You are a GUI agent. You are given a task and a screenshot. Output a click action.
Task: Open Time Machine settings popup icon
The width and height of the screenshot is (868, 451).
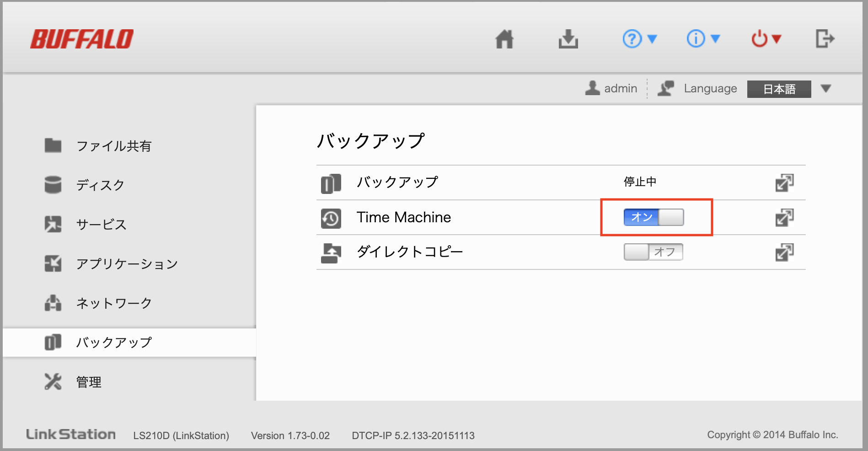pos(784,217)
